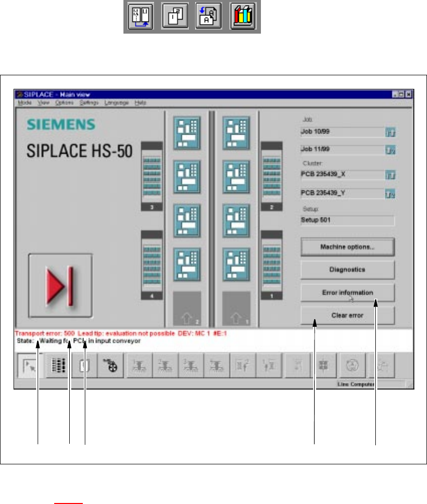This screenshot has height=504, width=427.
Task: Click the board outline toolbar icon
Action: [84, 365]
